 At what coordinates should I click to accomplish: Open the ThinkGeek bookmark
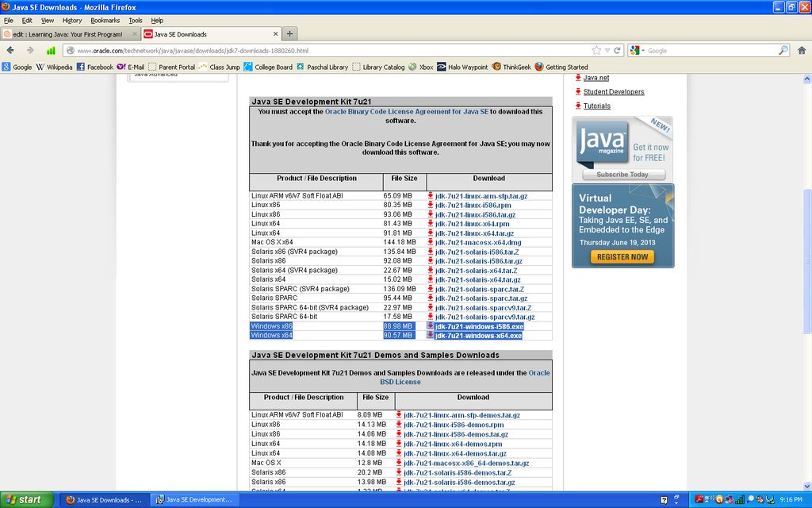point(511,67)
